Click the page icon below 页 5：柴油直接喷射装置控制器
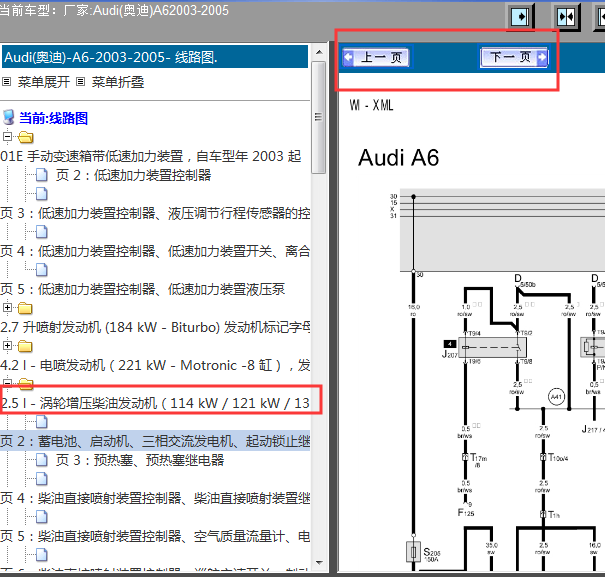Image resolution: width=605 pixels, height=577 pixels. pos(42,555)
